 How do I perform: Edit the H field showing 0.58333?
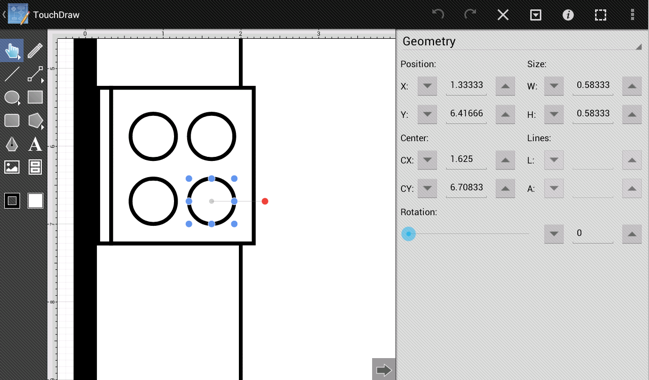(593, 114)
